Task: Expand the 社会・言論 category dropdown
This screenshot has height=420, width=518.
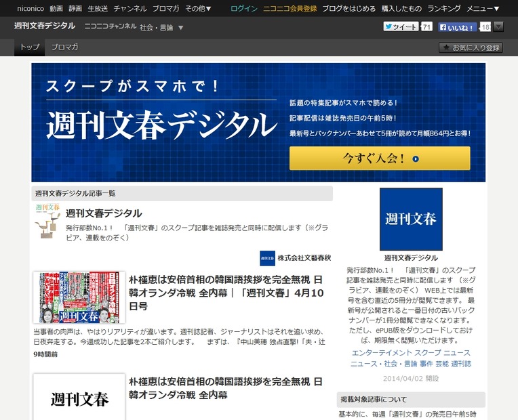Action: coord(161,27)
